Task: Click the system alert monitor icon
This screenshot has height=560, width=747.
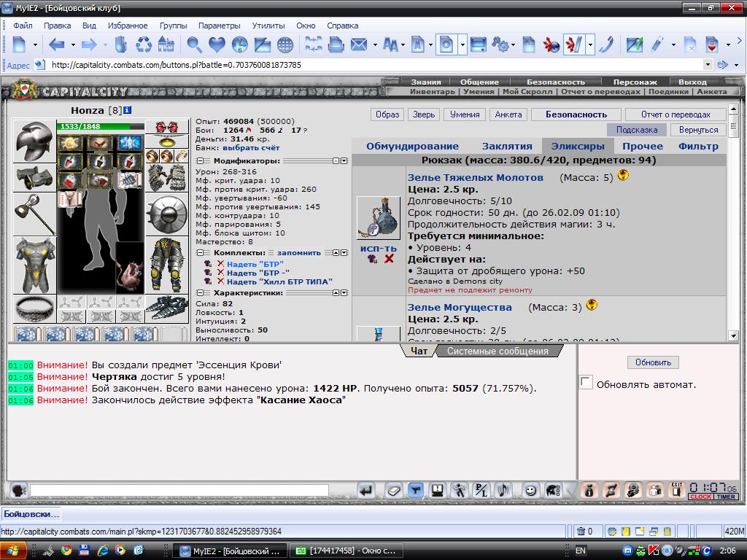Action: (x=438, y=491)
